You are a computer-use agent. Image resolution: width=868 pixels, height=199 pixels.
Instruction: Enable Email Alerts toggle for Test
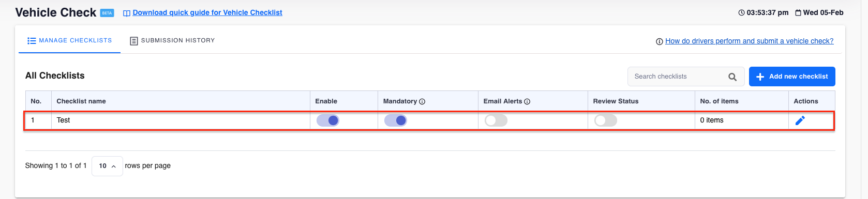tap(496, 120)
